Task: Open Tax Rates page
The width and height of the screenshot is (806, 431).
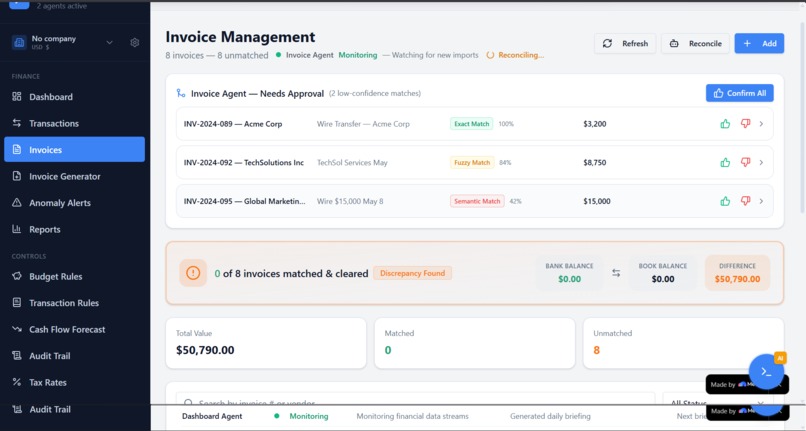Action: 74,382
